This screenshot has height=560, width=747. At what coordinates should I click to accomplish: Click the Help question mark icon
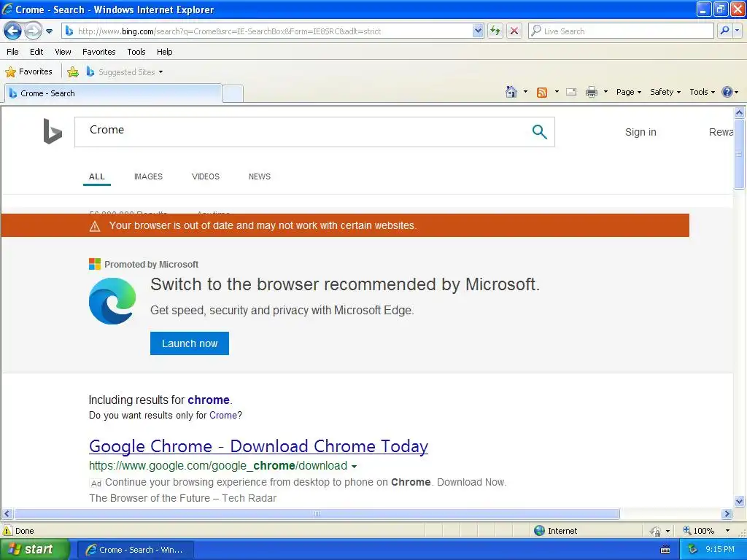point(727,92)
